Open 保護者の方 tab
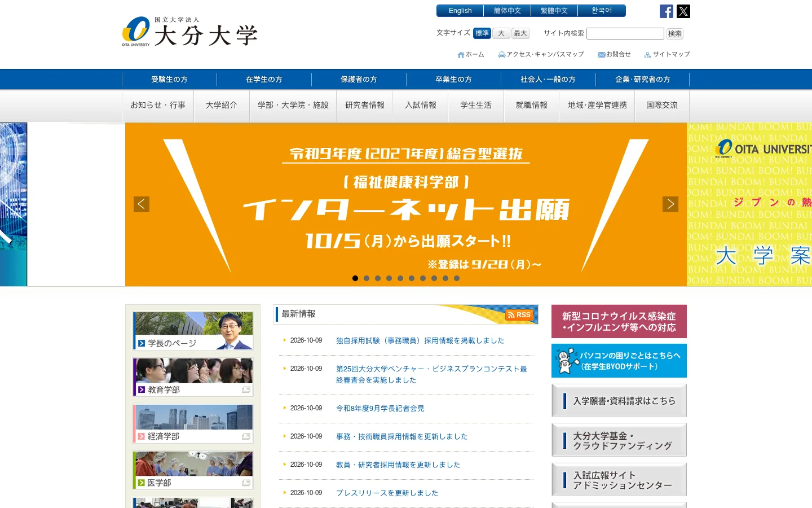 [x=359, y=80]
